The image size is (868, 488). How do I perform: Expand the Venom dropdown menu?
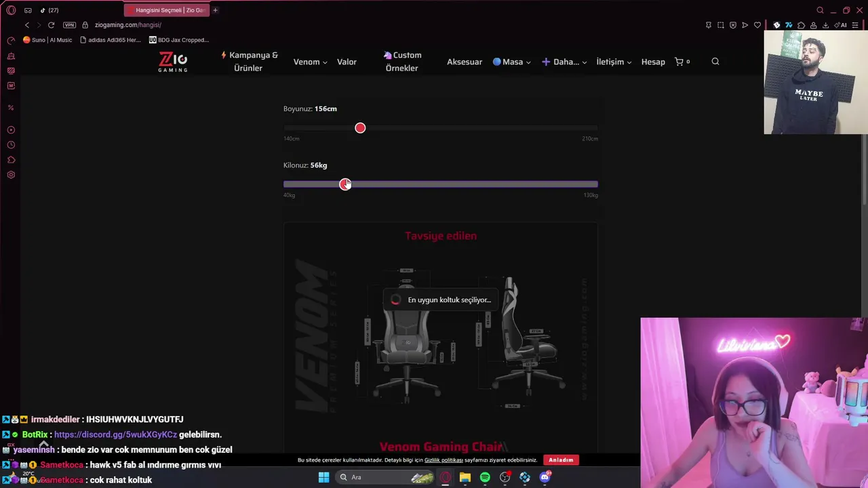(310, 62)
